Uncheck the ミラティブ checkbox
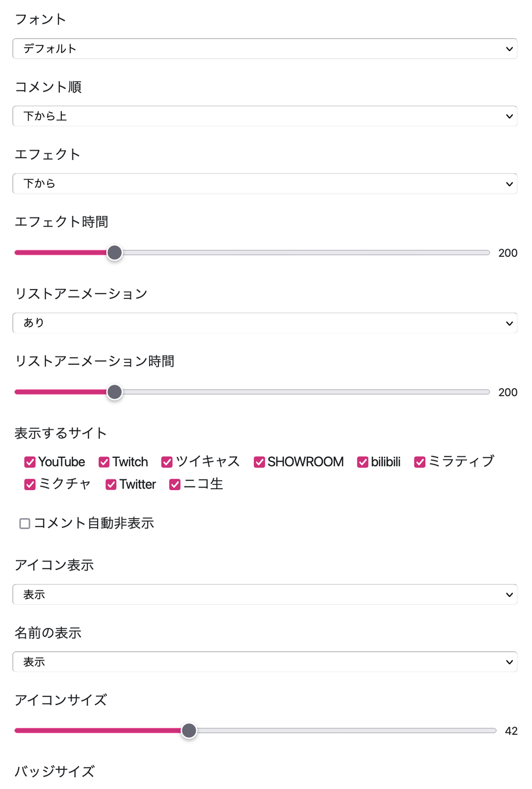This screenshot has width=532, height=789. click(420, 462)
